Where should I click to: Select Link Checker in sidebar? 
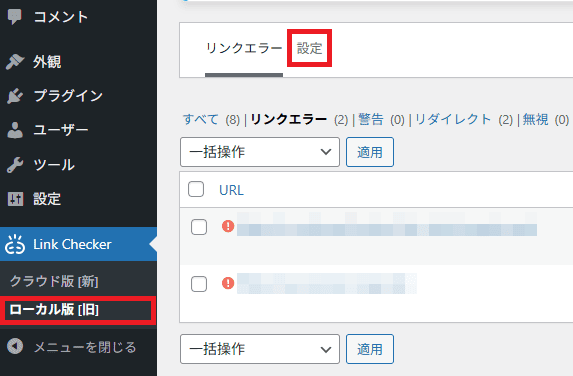[78, 244]
